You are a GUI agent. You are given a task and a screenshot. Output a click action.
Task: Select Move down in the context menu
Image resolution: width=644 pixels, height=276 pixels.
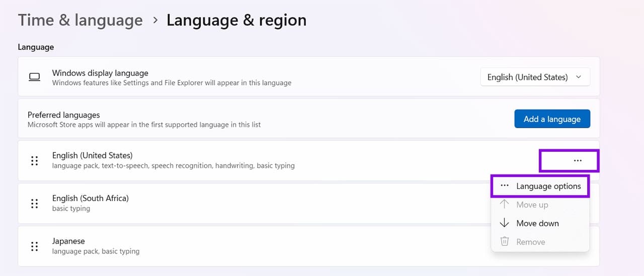point(540,223)
